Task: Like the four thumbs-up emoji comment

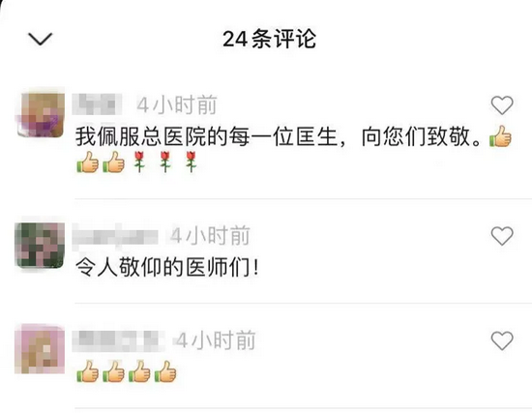Action: click(x=502, y=340)
